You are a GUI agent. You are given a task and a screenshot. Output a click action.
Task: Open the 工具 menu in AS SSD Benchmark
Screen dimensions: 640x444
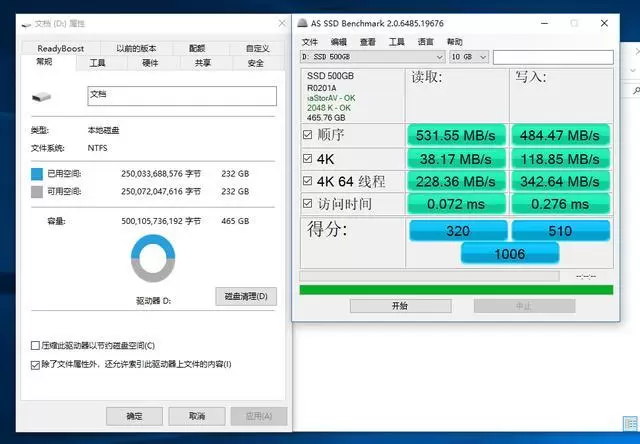click(397, 42)
